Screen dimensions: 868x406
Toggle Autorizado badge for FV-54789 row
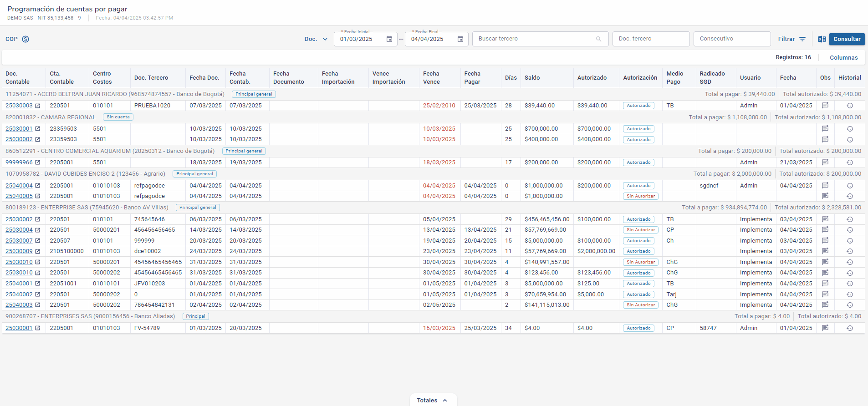click(x=638, y=328)
